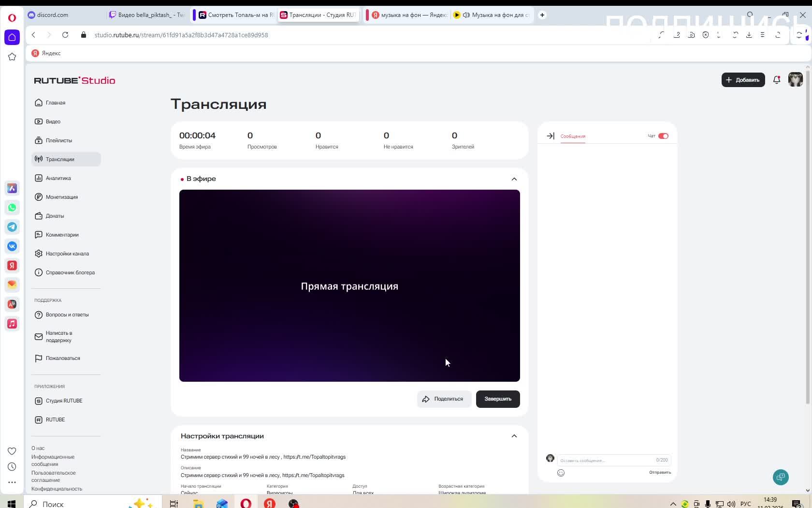Click the О нас footer link
812x508 pixels.
click(38, 448)
